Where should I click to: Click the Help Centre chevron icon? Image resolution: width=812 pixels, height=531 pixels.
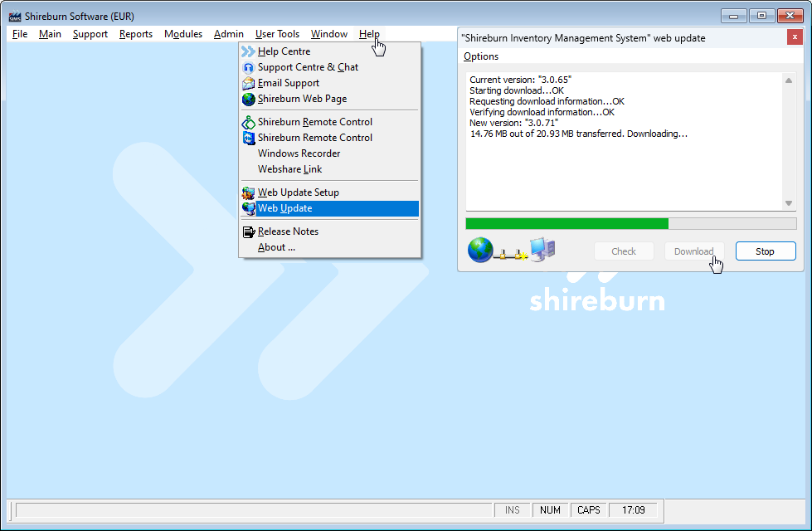249,51
